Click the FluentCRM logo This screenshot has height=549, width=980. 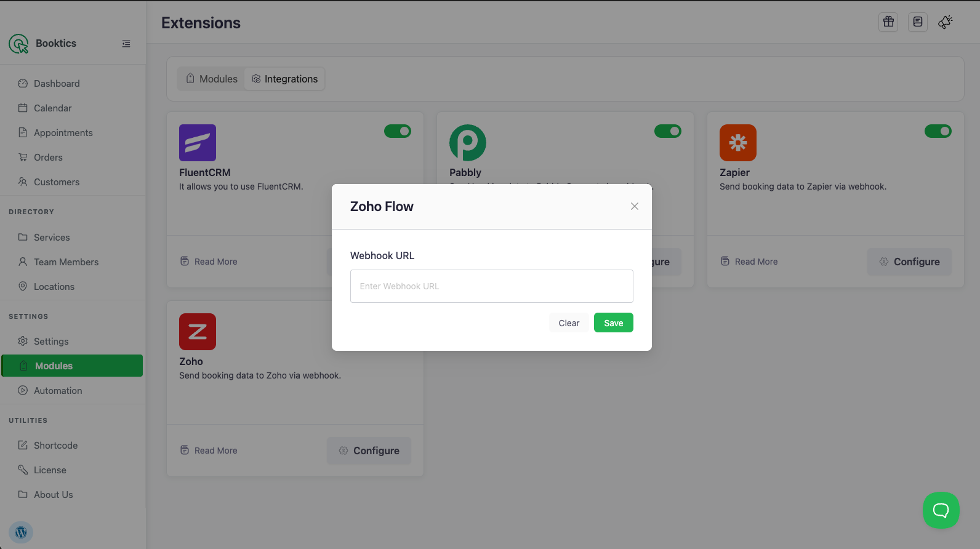click(x=198, y=143)
